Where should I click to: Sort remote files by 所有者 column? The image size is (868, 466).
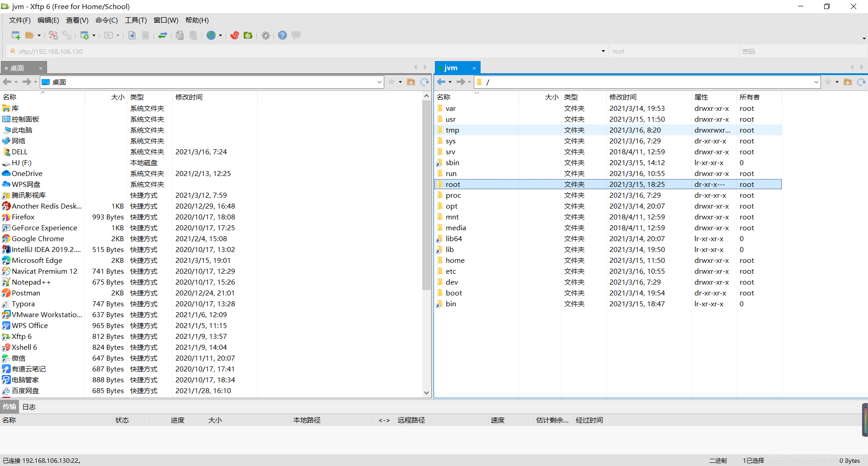tap(759, 97)
